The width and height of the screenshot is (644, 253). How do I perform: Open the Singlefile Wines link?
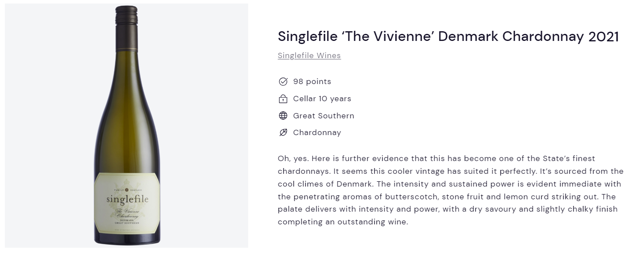[x=309, y=55]
